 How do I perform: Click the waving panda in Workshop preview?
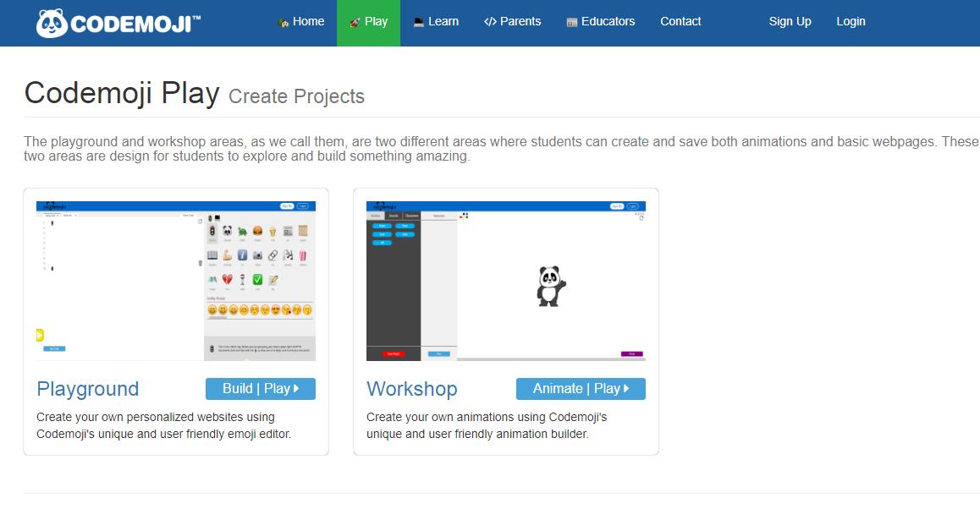pos(551,286)
